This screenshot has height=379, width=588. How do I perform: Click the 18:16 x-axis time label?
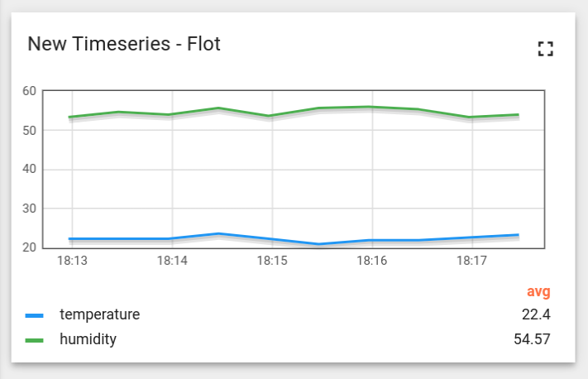(372, 261)
